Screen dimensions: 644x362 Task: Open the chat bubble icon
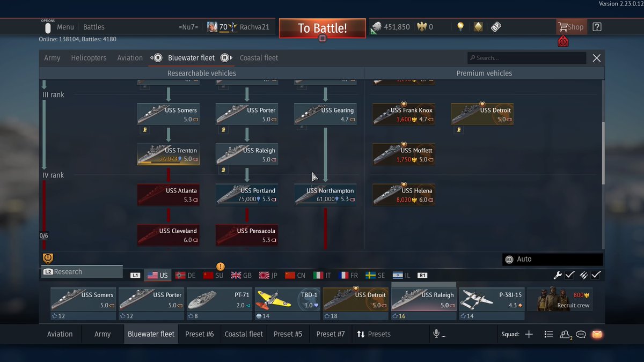point(581,334)
